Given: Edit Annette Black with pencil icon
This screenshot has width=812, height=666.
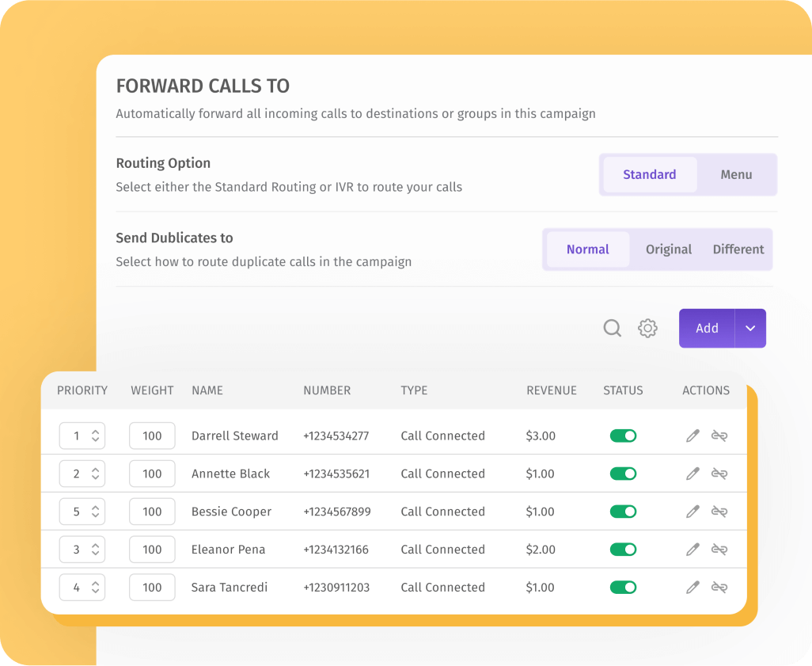Looking at the screenshot, I should [692, 474].
